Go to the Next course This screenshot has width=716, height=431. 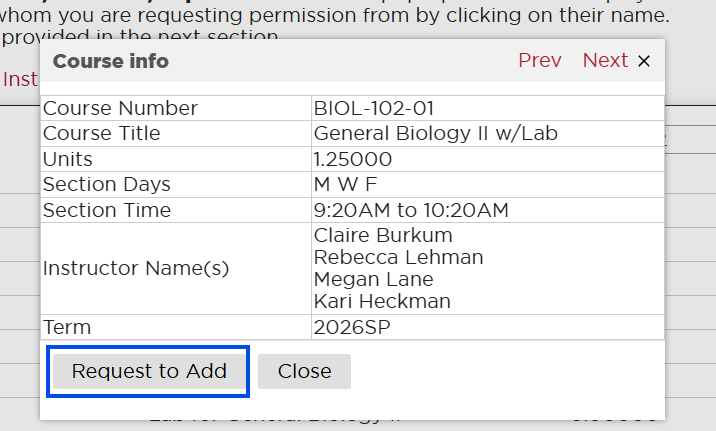pos(605,61)
